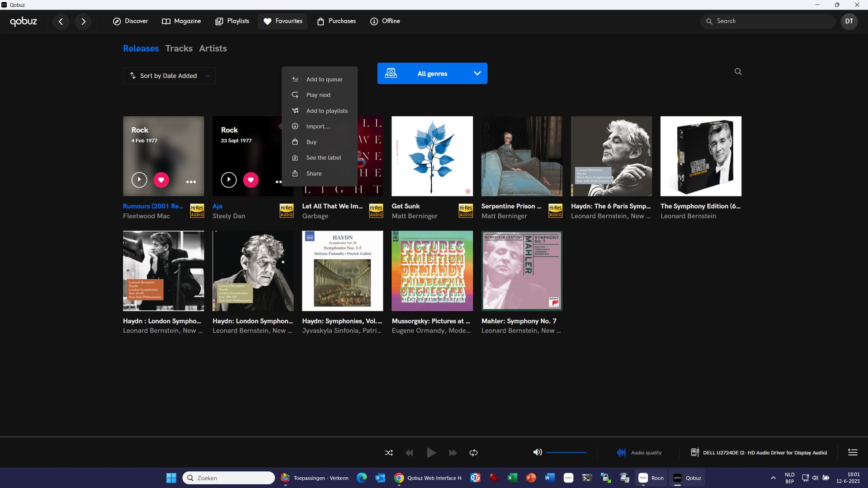This screenshot has height=488, width=868.
Task: Open Haydn: The 6 Paris Symphonies cover
Action: tap(611, 156)
